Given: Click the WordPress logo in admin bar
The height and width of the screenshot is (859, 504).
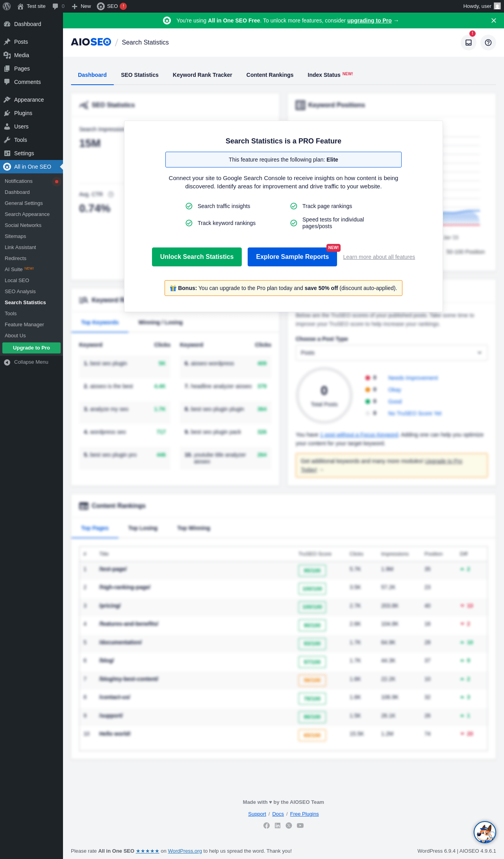Looking at the screenshot, I should [x=7, y=6].
